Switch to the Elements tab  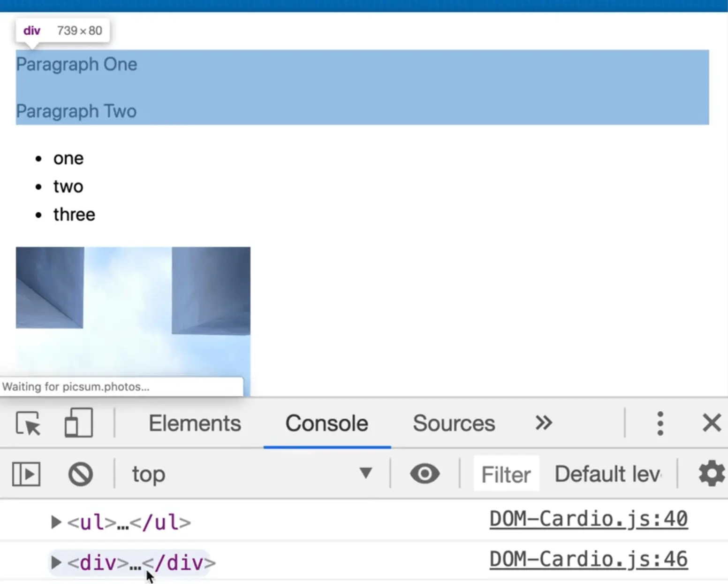tap(195, 423)
